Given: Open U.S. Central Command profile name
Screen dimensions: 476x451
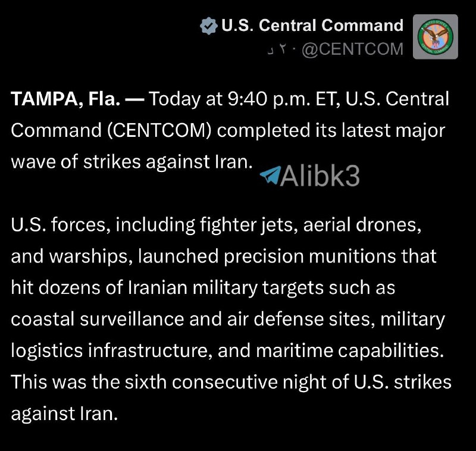Looking at the screenshot, I should point(312,25).
